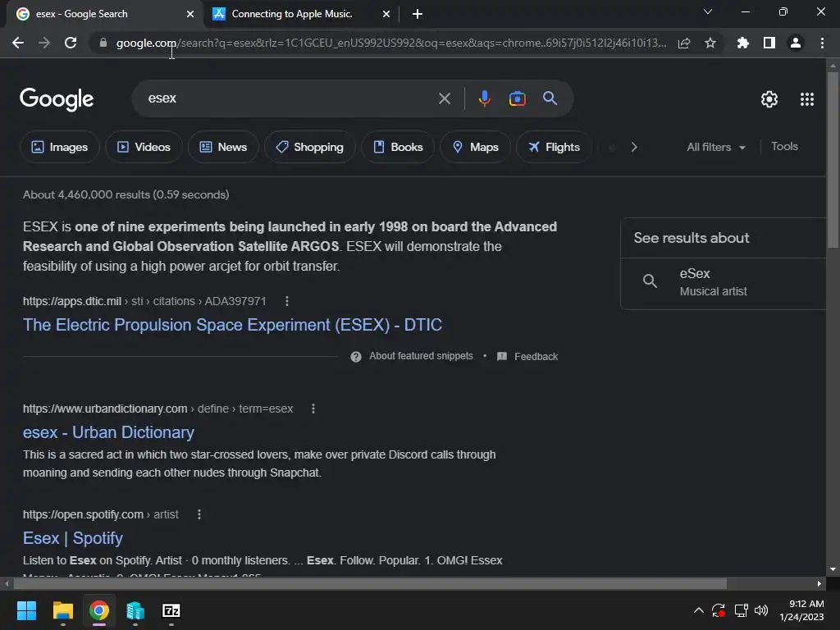Open Chrome's three-dot menu
Screen dimensions: 840x630
pyautogui.click(x=822, y=43)
